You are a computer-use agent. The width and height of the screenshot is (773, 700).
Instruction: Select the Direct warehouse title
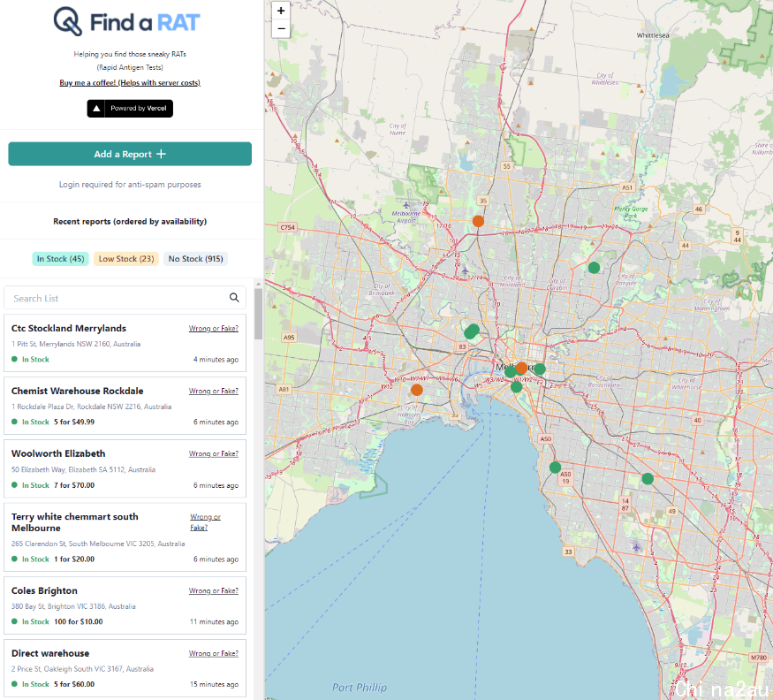(x=50, y=653)
